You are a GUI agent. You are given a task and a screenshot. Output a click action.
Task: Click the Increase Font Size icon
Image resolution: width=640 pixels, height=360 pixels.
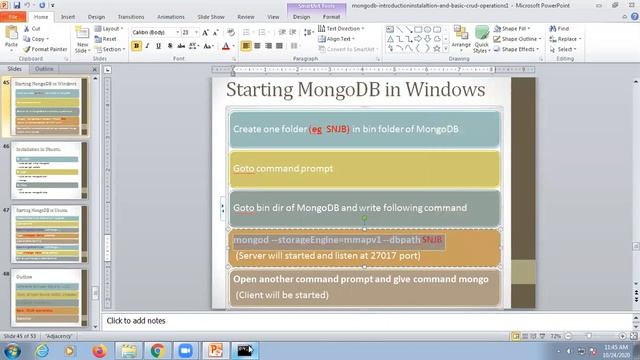tap(205, 32)
